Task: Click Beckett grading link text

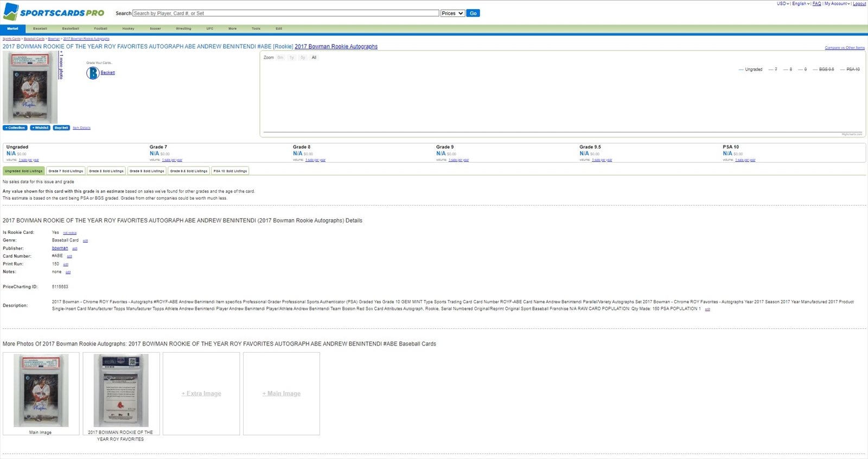Action: click(x=107, y=73)
